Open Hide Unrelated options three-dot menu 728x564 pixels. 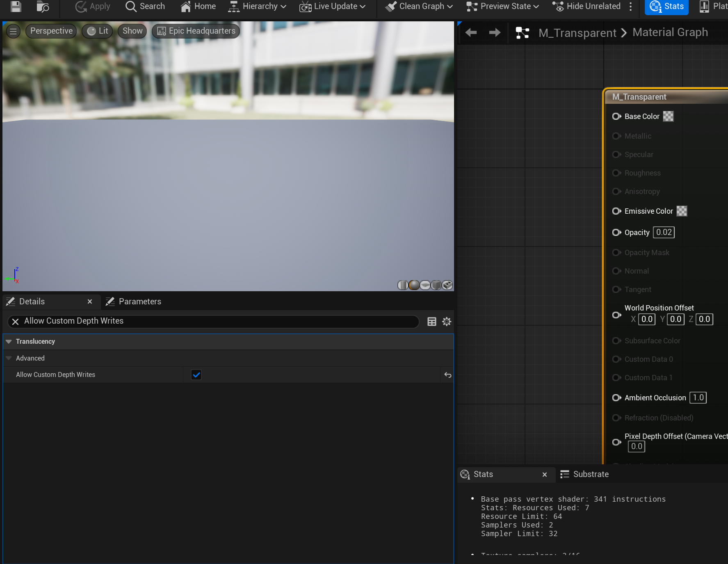click(631, 6)
